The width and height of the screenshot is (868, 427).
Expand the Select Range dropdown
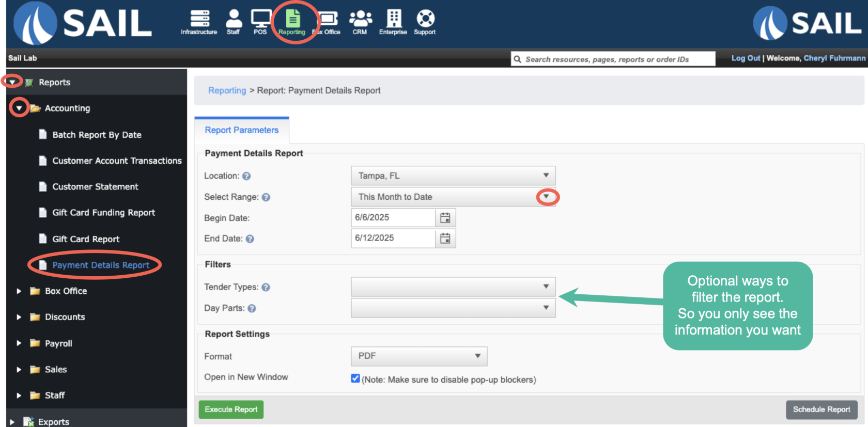tap(546, 197)
